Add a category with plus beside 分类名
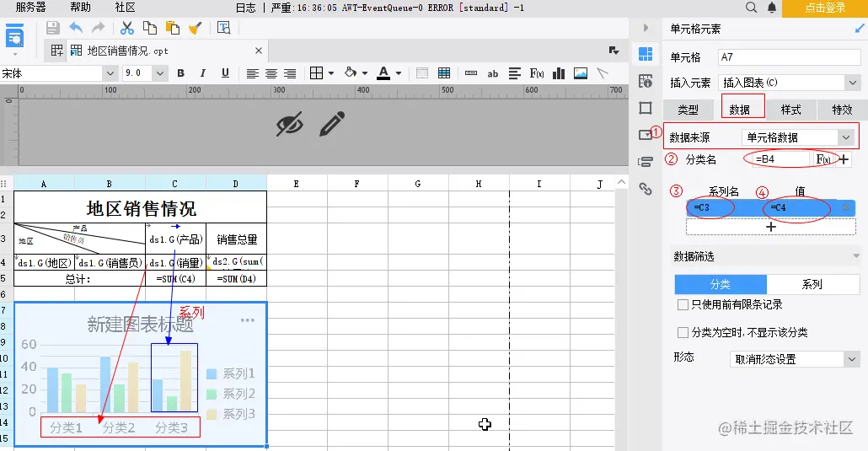The height and width of the screenshot is (451, 868). (844, 159)
